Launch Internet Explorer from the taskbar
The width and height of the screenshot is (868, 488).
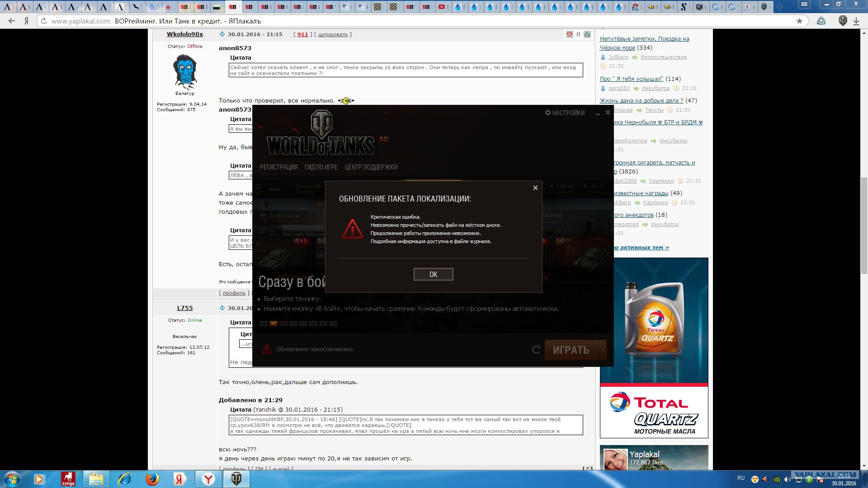pyautogui.click(x=124, y=479)
